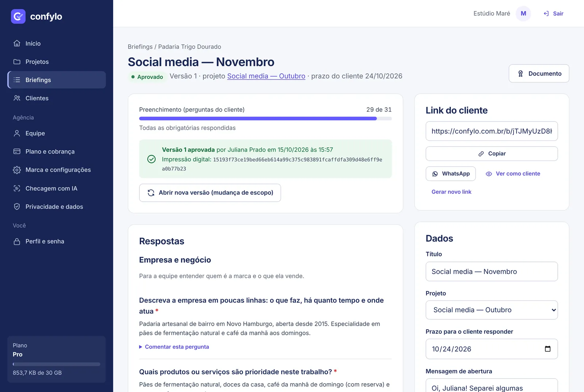
Task: Click the Mensagem de abertura text area
Action: 492,385
